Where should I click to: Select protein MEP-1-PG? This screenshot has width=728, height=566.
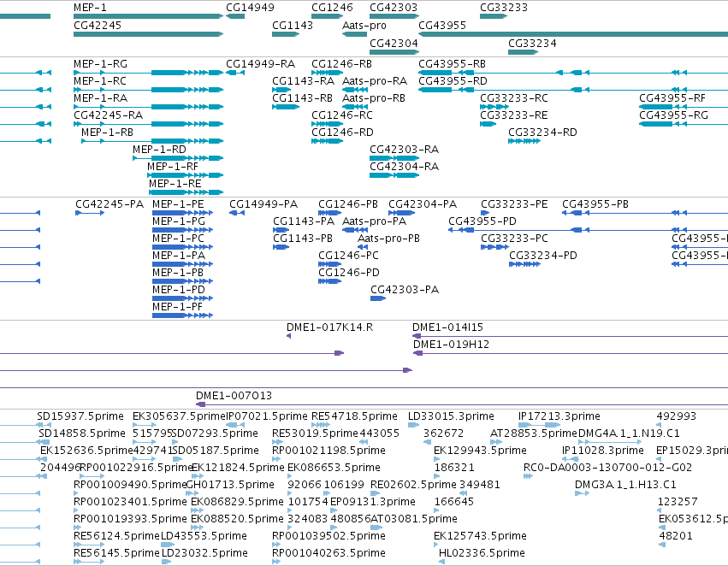(182, 230)
